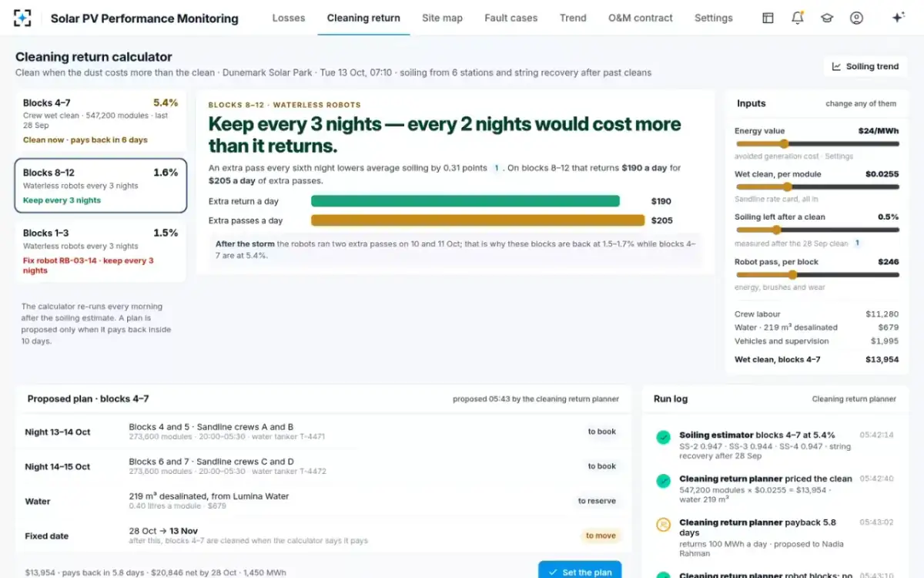The height and width of the screenshot is (578, 924).
Task: Click the $0.0255 wet clean value
Action: pyautogui.click(x=882, y=174)
